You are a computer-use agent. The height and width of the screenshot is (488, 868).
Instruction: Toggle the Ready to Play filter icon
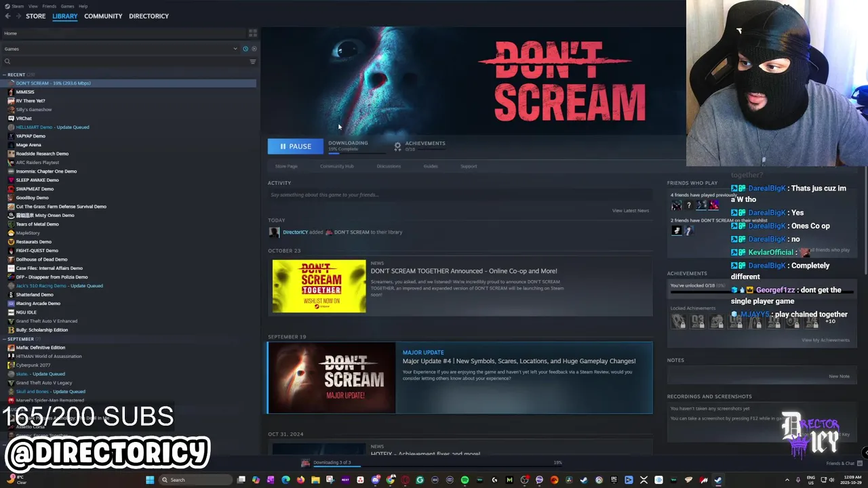coord(254,49)
